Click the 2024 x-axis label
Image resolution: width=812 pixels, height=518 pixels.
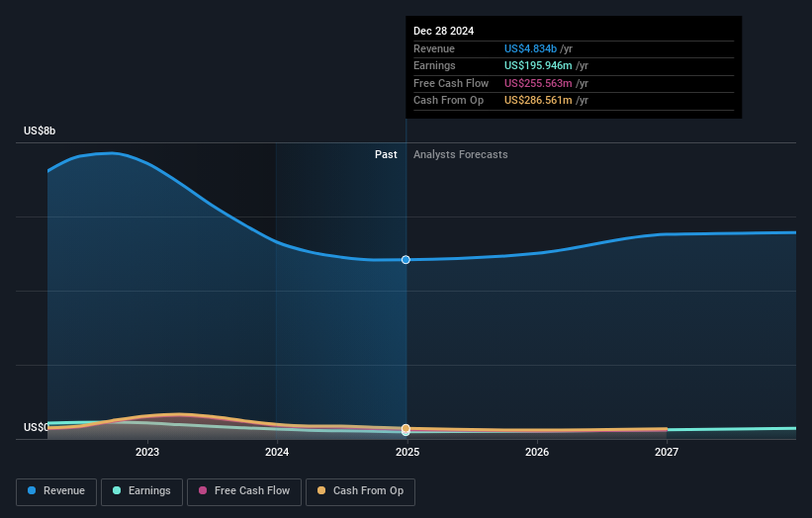coord(277,453)
